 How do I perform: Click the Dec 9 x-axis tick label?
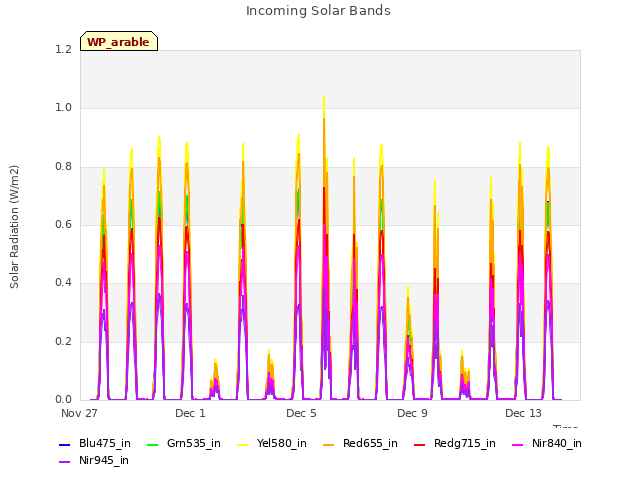[412, 413]
